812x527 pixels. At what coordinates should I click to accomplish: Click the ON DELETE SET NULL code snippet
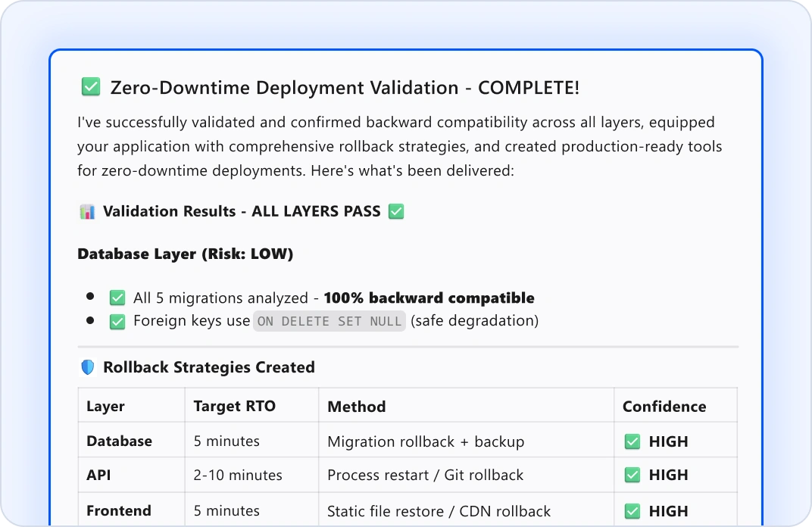329,321
